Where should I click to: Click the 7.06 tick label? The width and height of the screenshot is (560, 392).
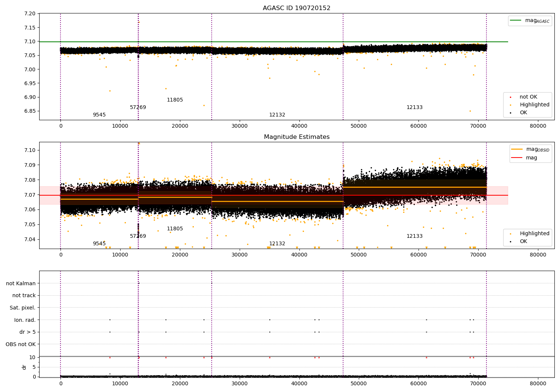pos(30,210)
